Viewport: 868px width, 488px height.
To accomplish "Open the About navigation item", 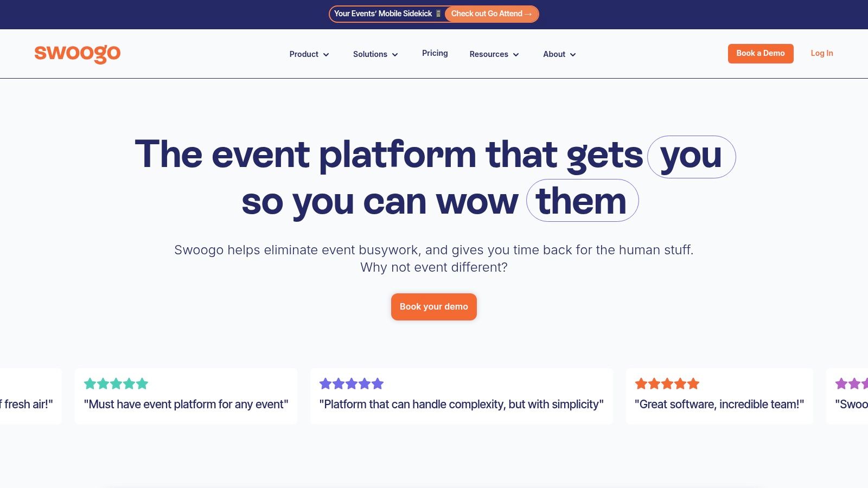I will click(x=559, y=54).
